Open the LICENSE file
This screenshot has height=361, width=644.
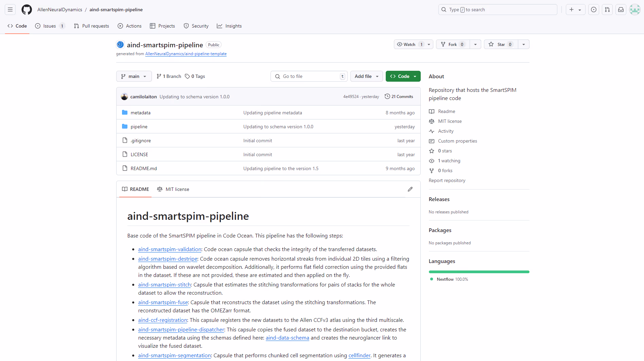click(139, 154)
